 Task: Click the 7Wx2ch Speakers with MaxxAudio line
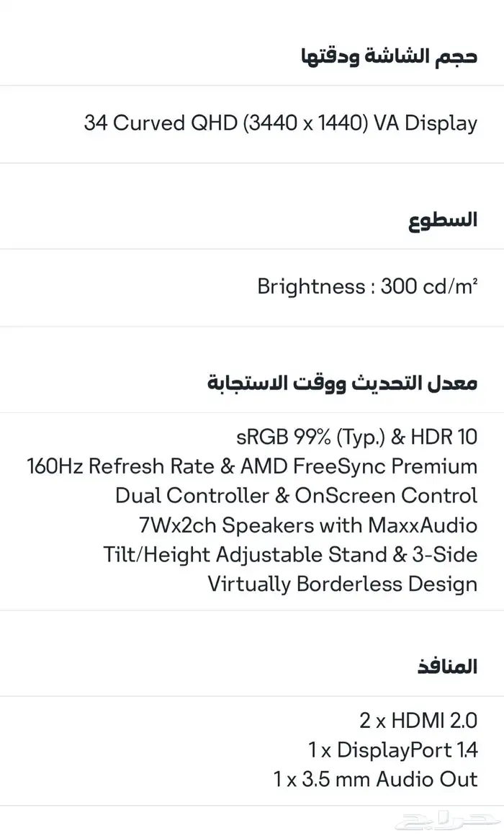coord(307,525)
